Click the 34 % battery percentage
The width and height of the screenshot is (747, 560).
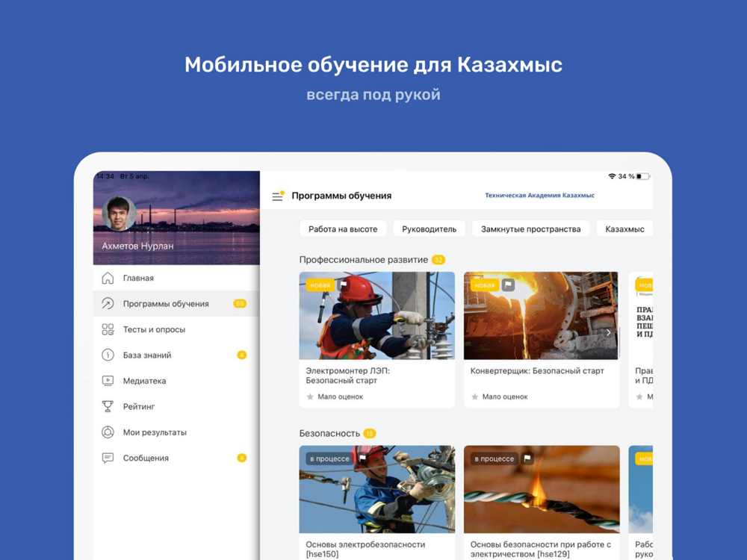click(x=626, y=176)
